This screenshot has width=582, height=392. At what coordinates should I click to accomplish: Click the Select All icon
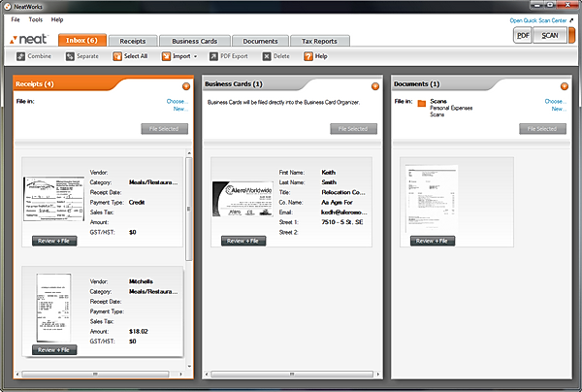pos(117,56)
